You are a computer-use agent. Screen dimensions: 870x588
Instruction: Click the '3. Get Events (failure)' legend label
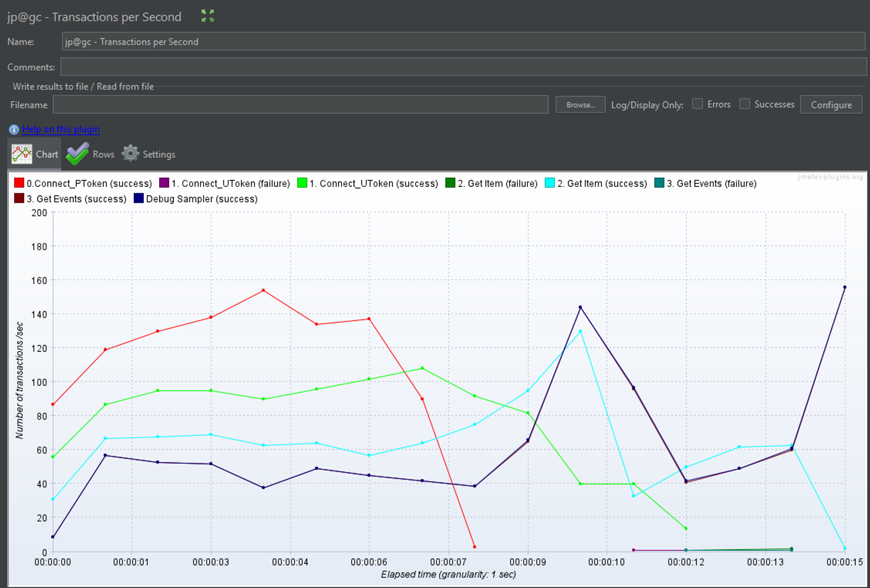(x=711, y=183)
